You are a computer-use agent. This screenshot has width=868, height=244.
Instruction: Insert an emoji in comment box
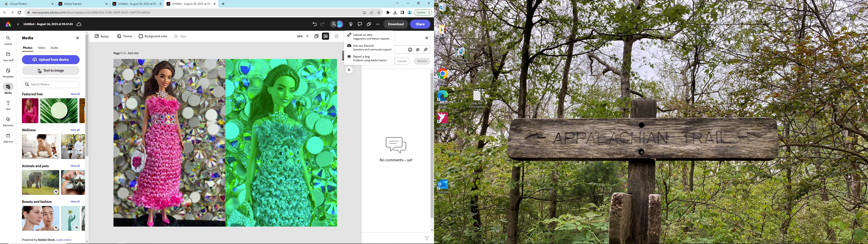410,50
